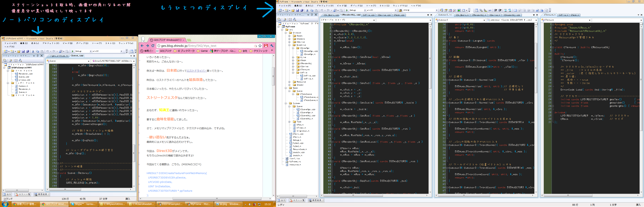This screenshot has width=644, height=207.
Task: Open file icon in D3DFwSample2005 toolbar
Action: pos(19,51)
